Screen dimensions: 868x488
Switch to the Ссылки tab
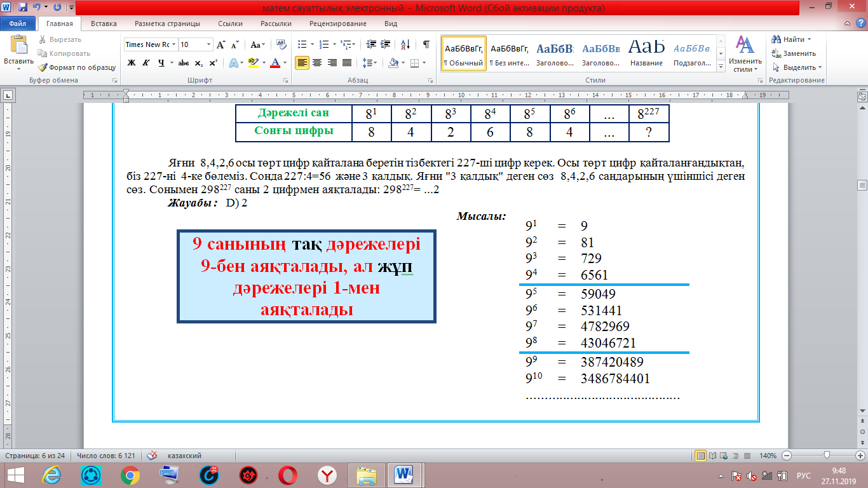[230, 24]
